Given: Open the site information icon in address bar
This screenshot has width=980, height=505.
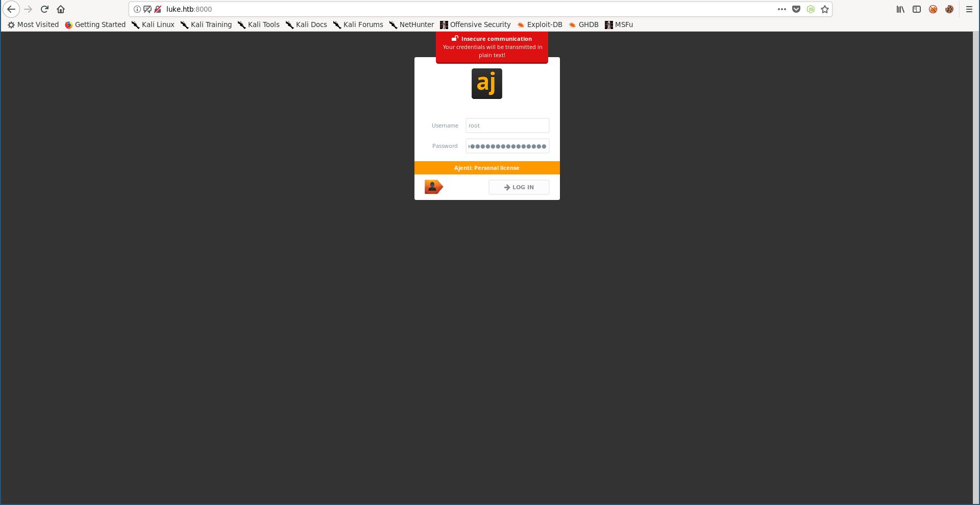Looking at the screenshot, I should click(137, 9).
